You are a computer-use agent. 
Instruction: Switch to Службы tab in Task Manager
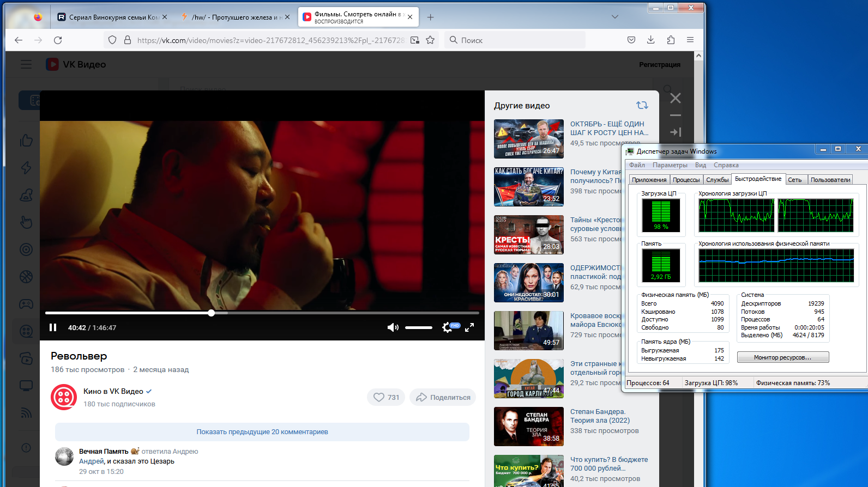pos(717,180)
